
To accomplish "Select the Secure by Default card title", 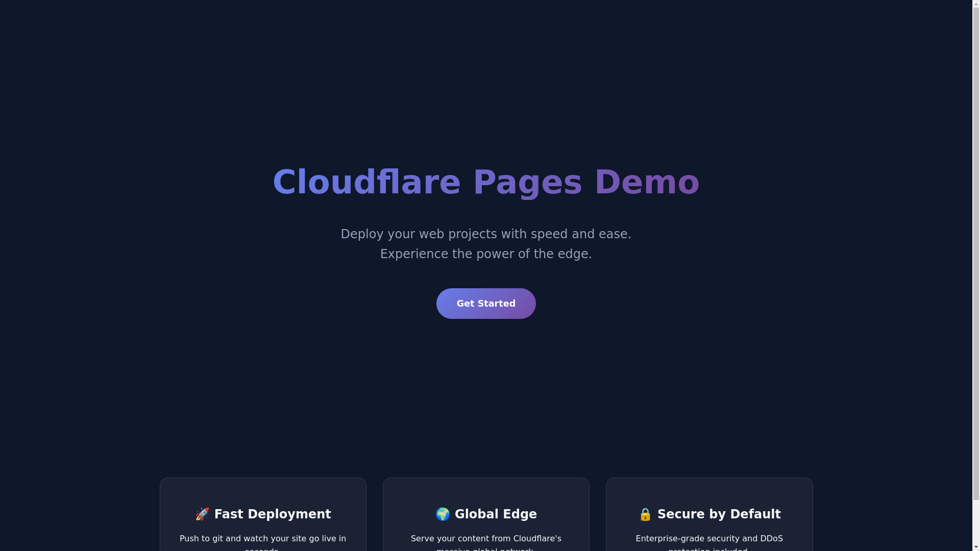I will (709, 514).
